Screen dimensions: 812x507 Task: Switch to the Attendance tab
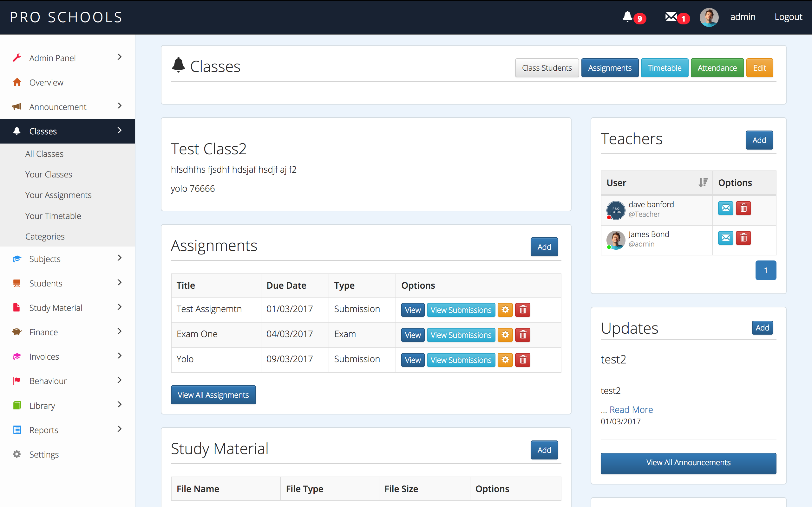tap(717, 67)
